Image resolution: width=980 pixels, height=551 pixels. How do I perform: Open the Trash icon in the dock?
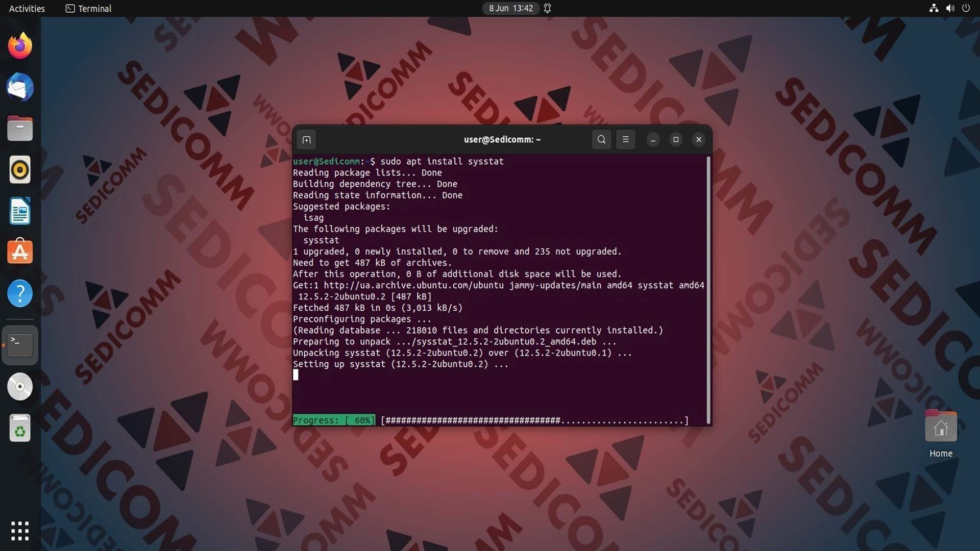pos(20,428)
